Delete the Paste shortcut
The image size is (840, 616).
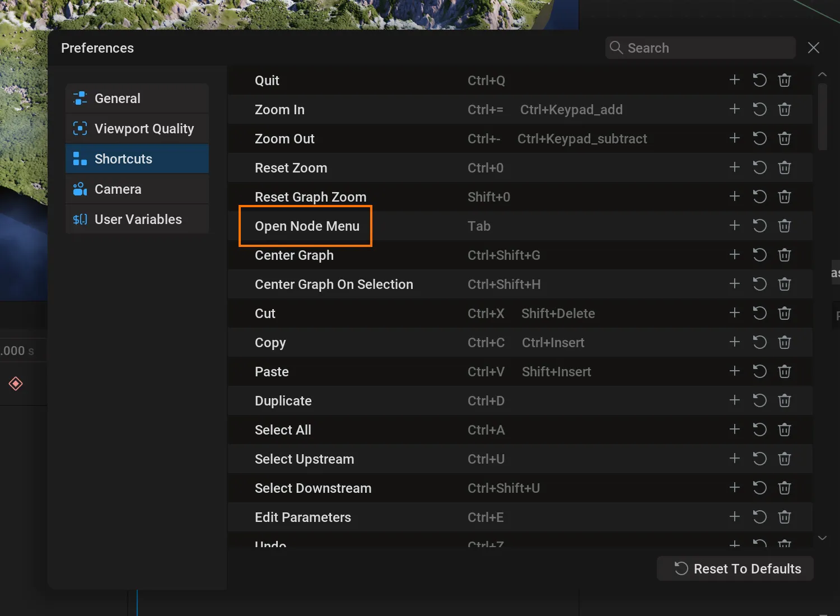coord(785,371)
